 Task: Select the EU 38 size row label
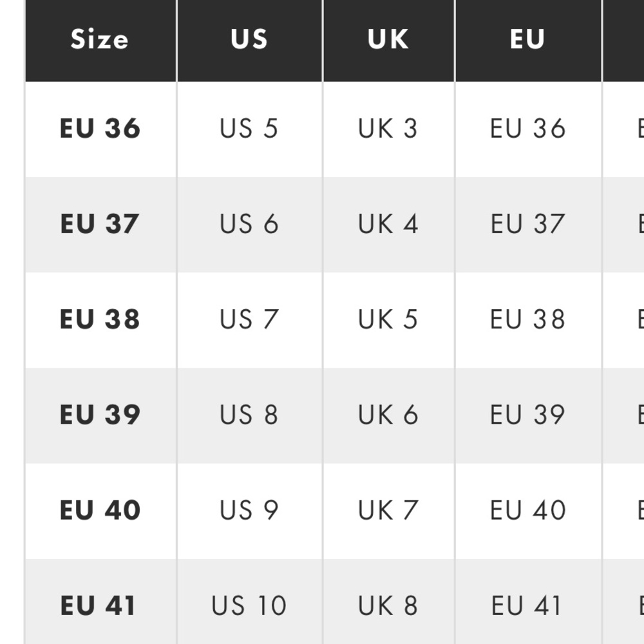click(100, 319)
